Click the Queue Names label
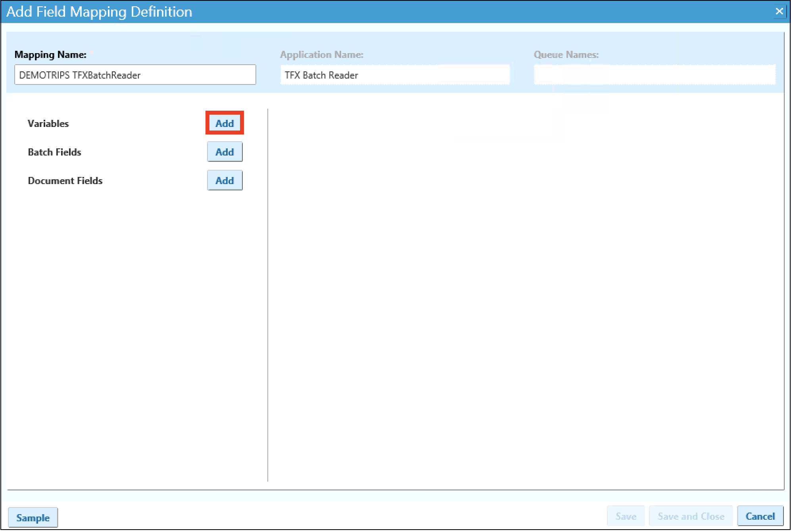 pyautogui.click(x=566, y=55)
